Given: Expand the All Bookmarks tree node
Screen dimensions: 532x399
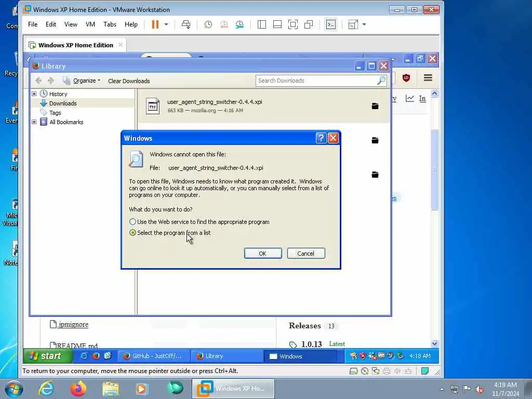Looking at the screenshot, I should (34, 122).
